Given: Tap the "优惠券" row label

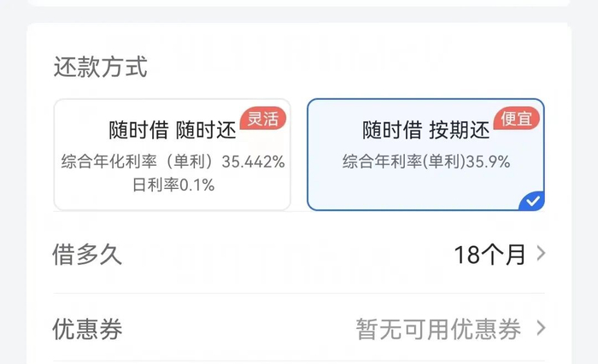Looking at the screenshot, I should tap(88, 329).
